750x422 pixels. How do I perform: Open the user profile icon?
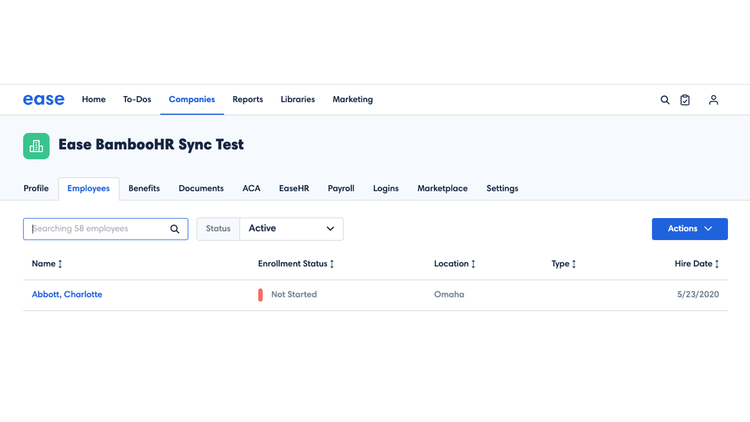pyautogui.click(x=713, y=100)
